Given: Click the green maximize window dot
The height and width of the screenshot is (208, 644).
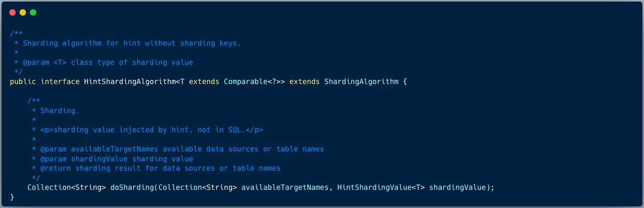Looking at the screenshot, I should 33,12.
